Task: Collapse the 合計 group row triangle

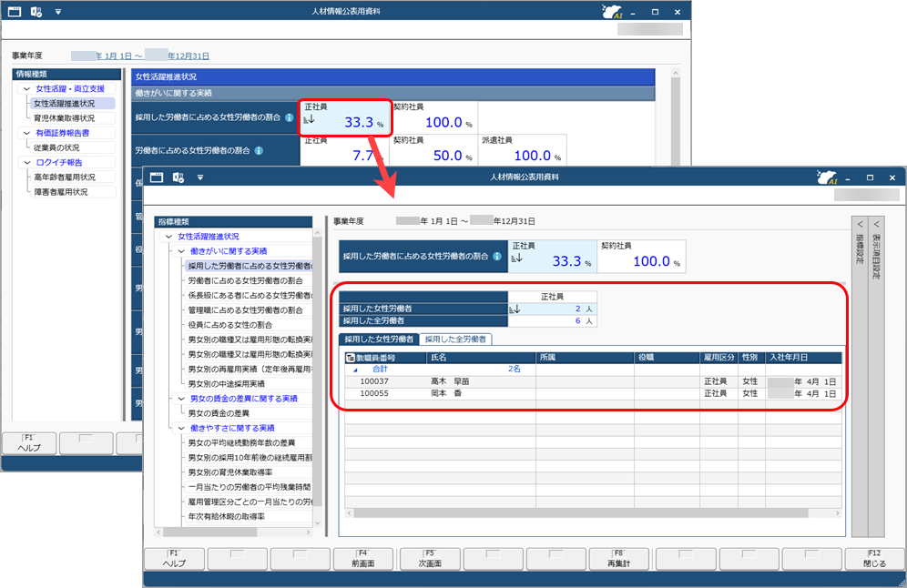Action: (355, 370)
